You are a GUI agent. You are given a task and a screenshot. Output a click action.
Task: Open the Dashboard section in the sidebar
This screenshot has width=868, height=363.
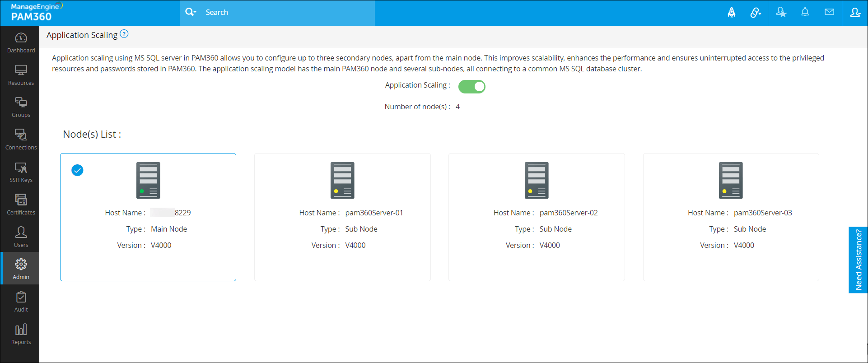click(x=21, y=43)
